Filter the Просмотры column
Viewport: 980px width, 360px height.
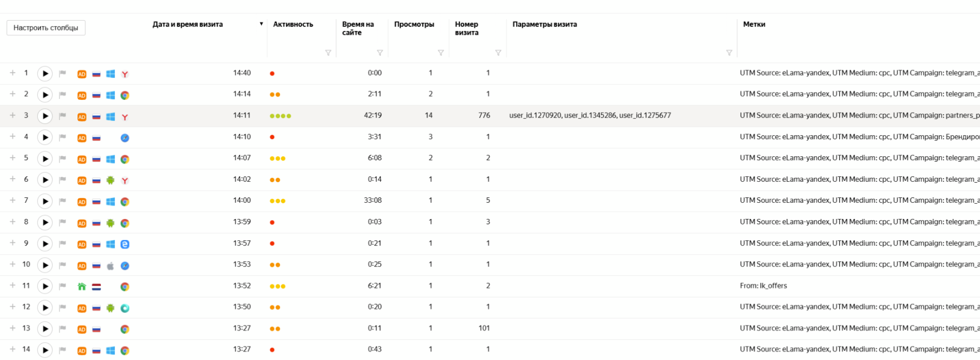(x=441, y=53)
